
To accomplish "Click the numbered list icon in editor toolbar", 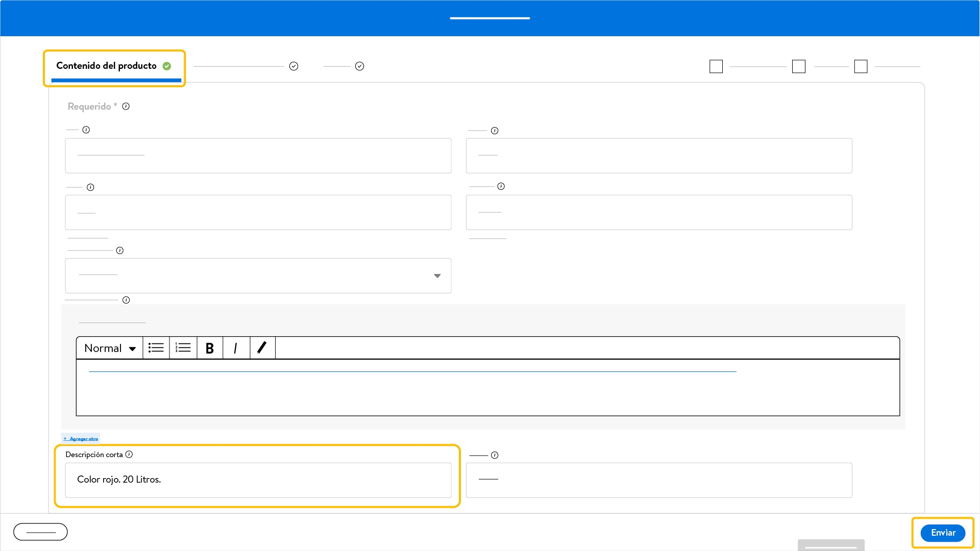I will click(183, 348).
